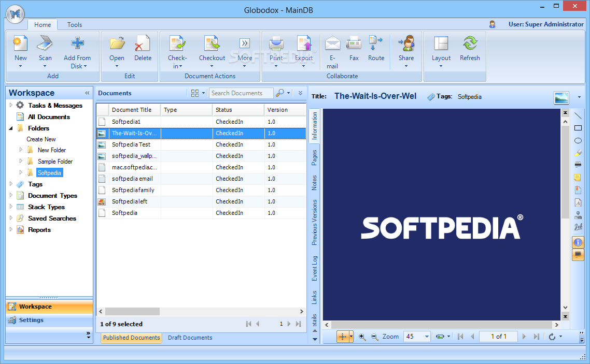Switch to the Draft Documents tab
Screen dimensions: 590x364
click(190, 337)
